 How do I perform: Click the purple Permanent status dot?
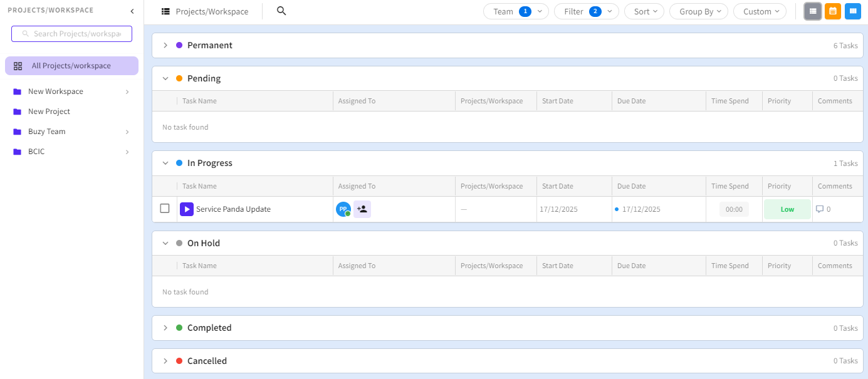point(179,45)
